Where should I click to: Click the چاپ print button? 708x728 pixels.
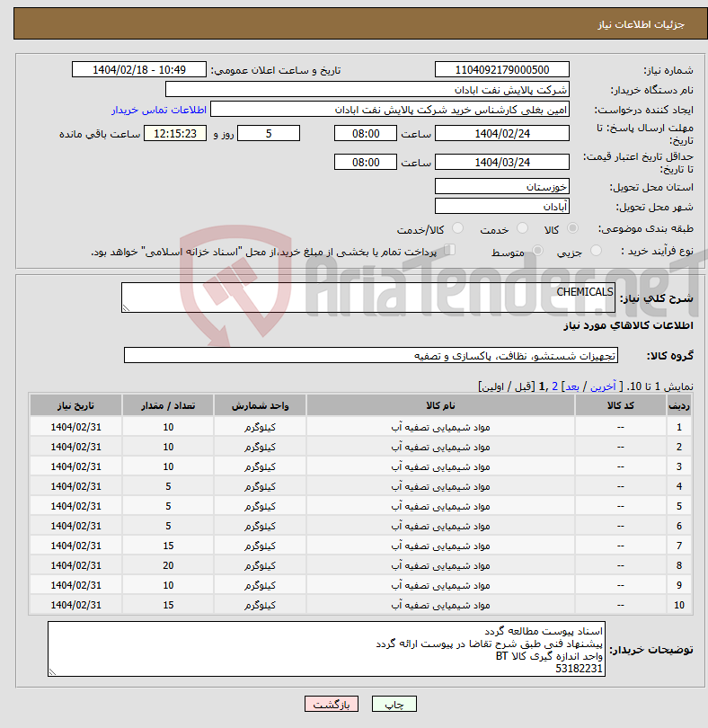pyautogui.click(x=394, y=704)
